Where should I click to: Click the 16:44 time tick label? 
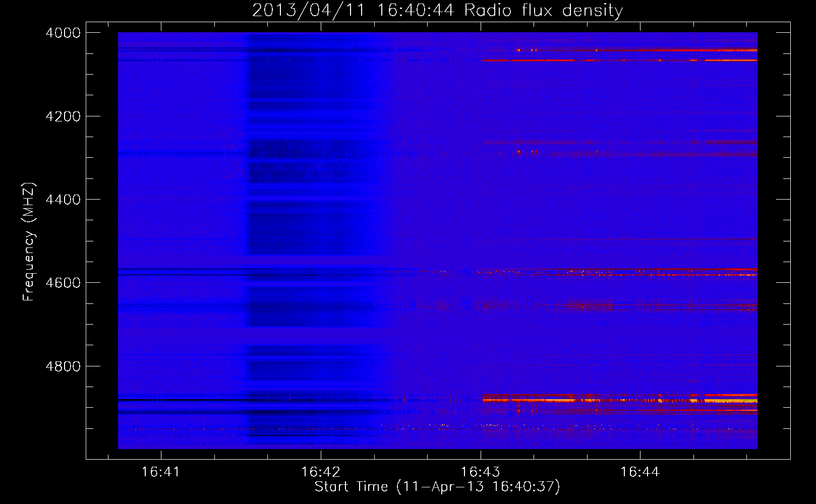[639, 472]
